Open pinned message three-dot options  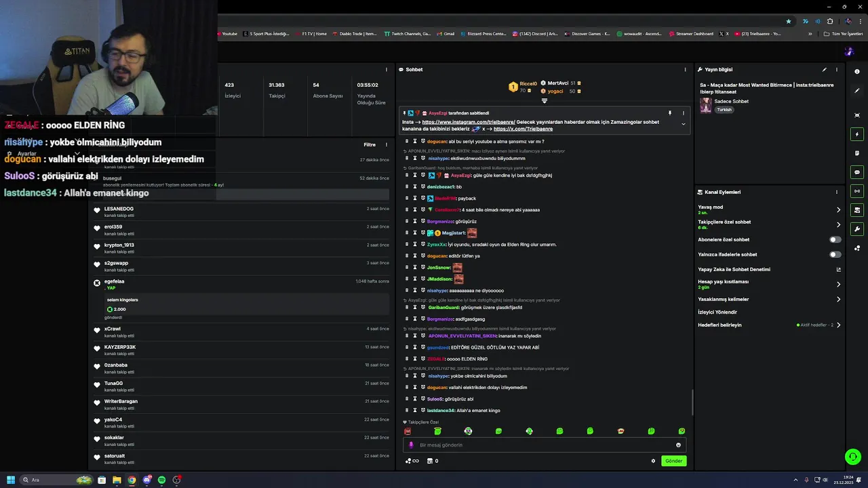tap(683, 113)
